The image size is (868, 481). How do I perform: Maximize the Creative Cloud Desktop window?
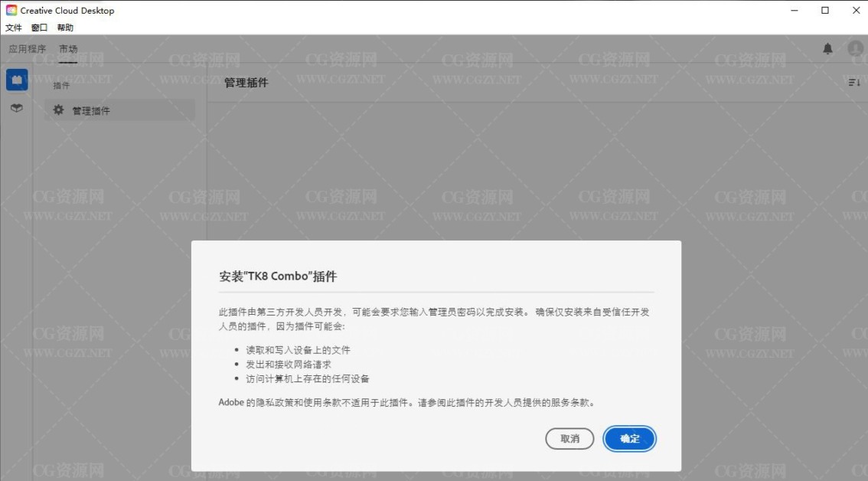tap(825, 10)
